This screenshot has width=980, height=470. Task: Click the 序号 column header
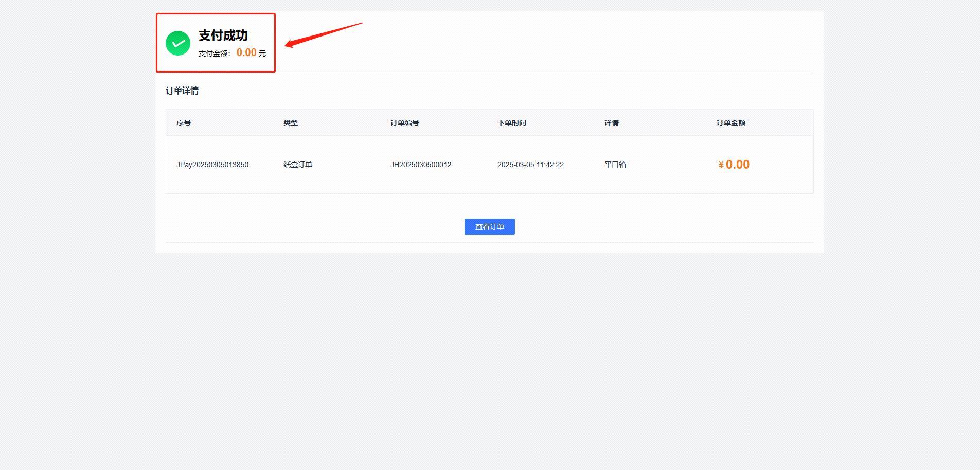[184, 123]
